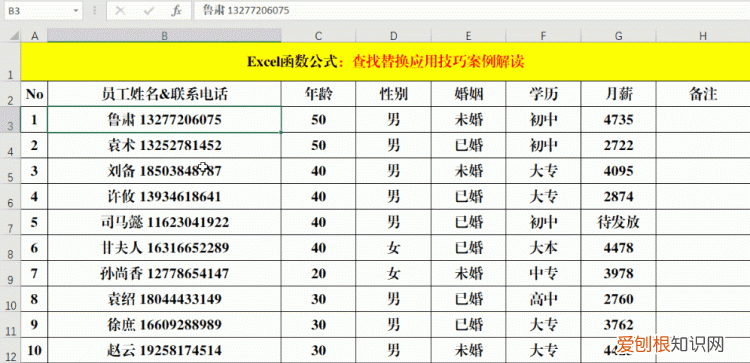Image resolution: width=750 pixels, height=363 pixels.
Task: Click the formula bar text field
Action: (471, 11)
